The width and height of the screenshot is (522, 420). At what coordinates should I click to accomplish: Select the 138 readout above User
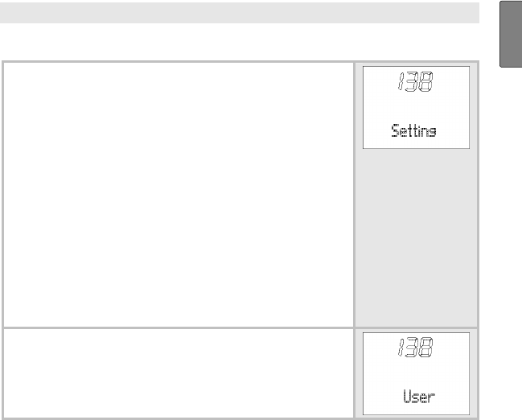(x=416, y=347)
